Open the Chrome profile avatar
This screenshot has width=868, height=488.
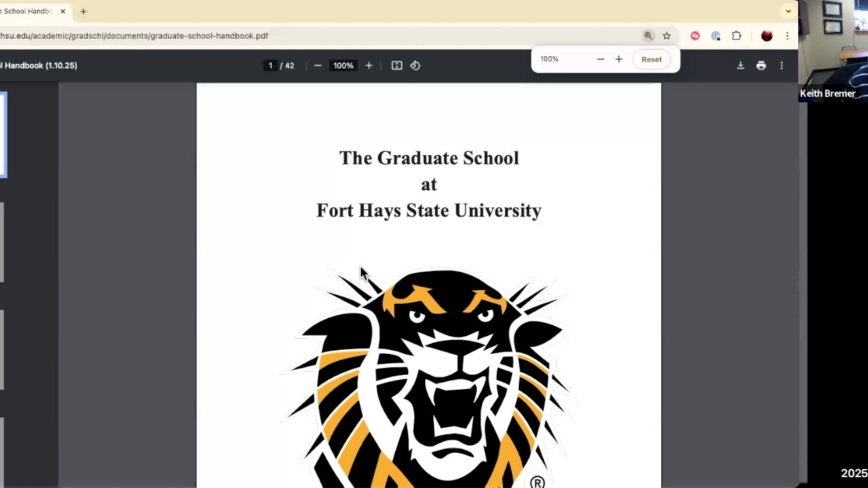767,36
